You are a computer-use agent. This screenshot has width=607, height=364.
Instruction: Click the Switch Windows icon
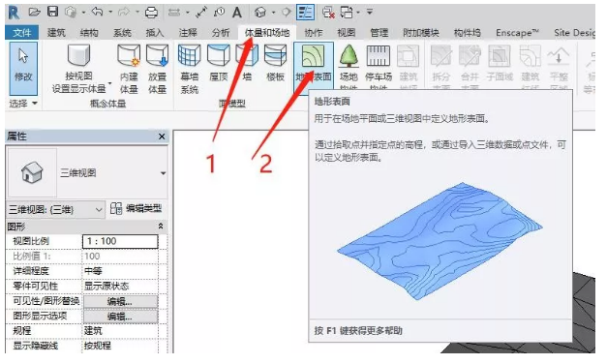347,13
